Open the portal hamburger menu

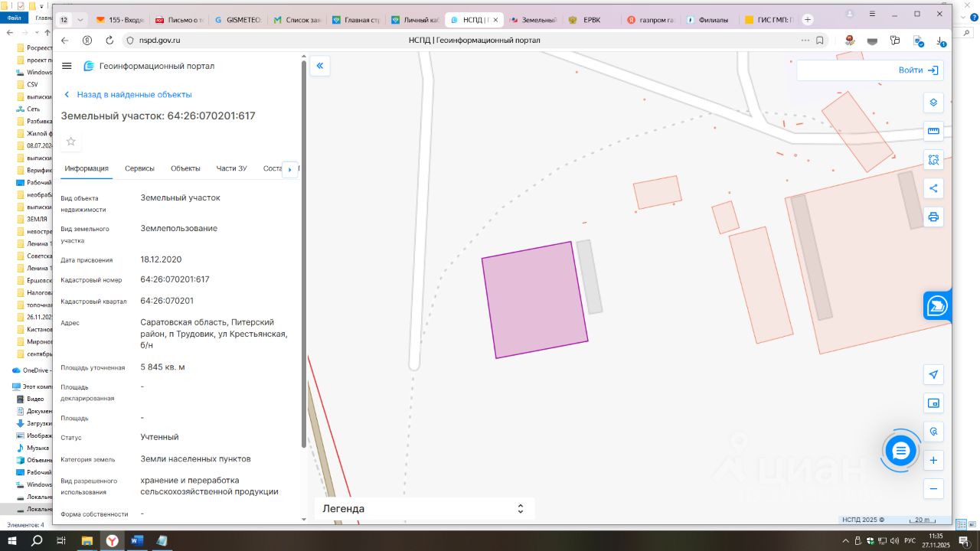point(67,66)
